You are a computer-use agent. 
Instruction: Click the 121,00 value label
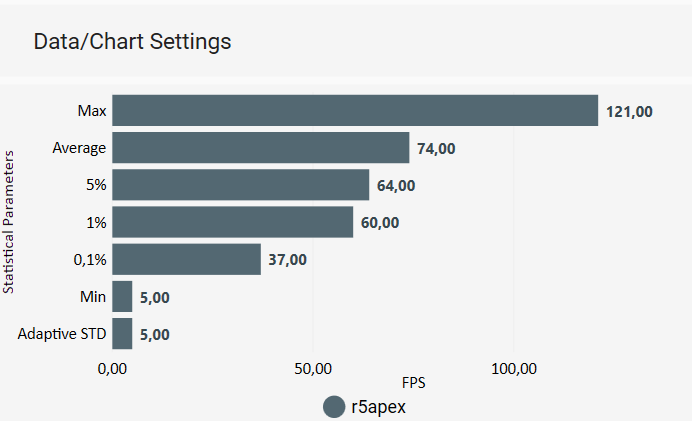pyautogui.click(x=629, y=111)
